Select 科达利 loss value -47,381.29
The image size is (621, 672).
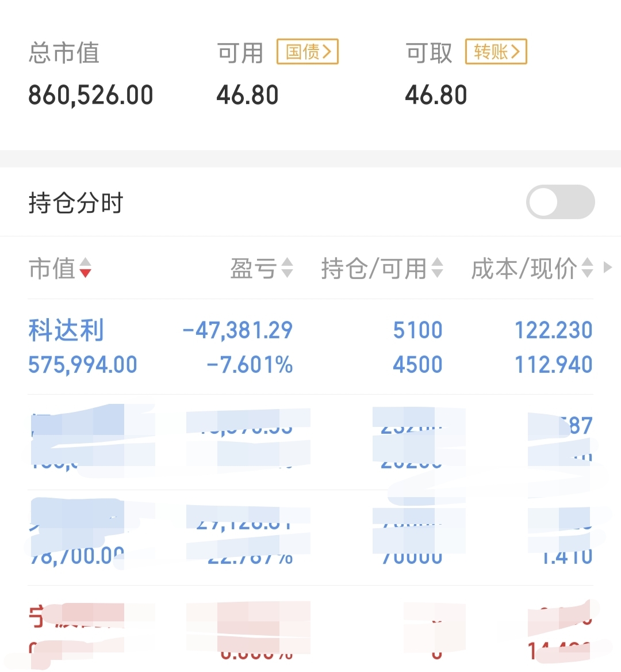(x=237, y=330)
